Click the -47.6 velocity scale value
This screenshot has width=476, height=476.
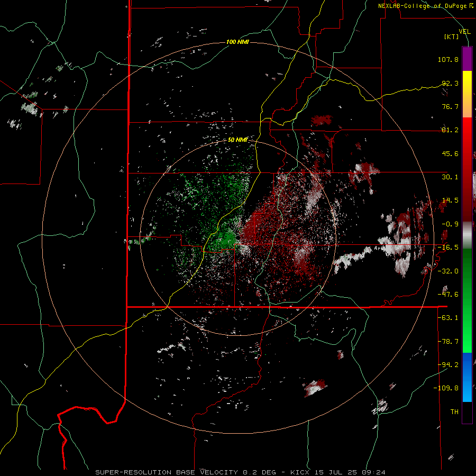tap(448, 295)
